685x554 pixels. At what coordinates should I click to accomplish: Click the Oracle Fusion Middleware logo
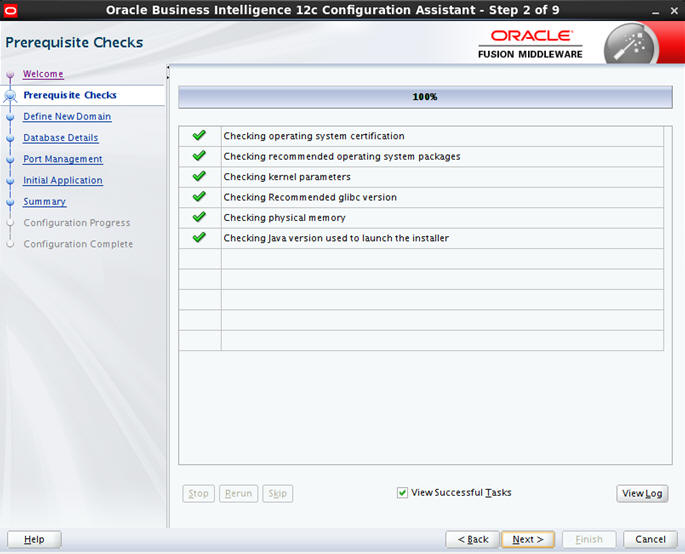click(530, 44)
